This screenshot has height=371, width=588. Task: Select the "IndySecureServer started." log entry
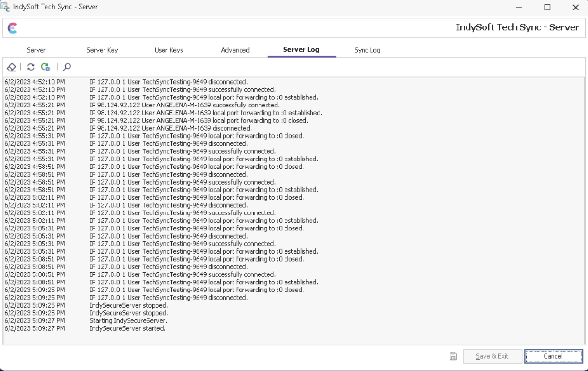tap(128, 328)
